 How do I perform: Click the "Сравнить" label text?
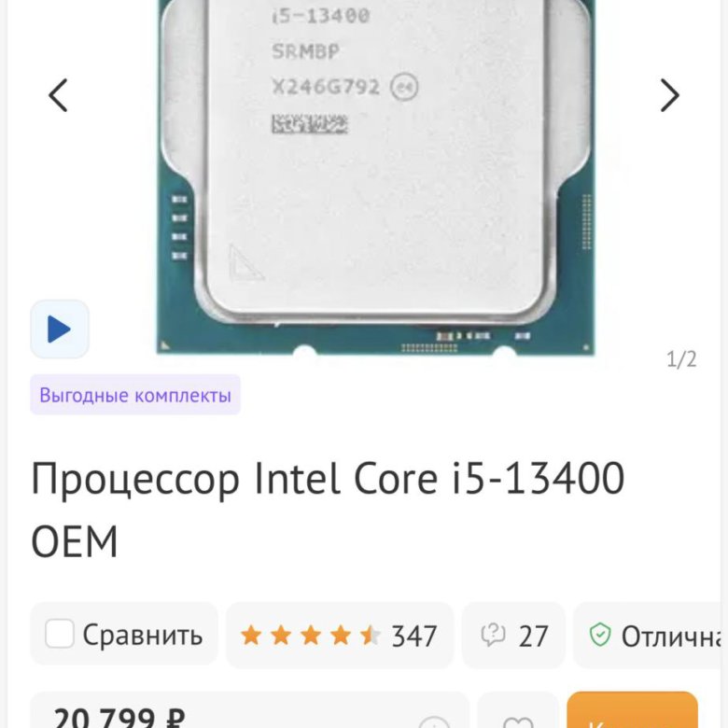click(x=143, y=635)
